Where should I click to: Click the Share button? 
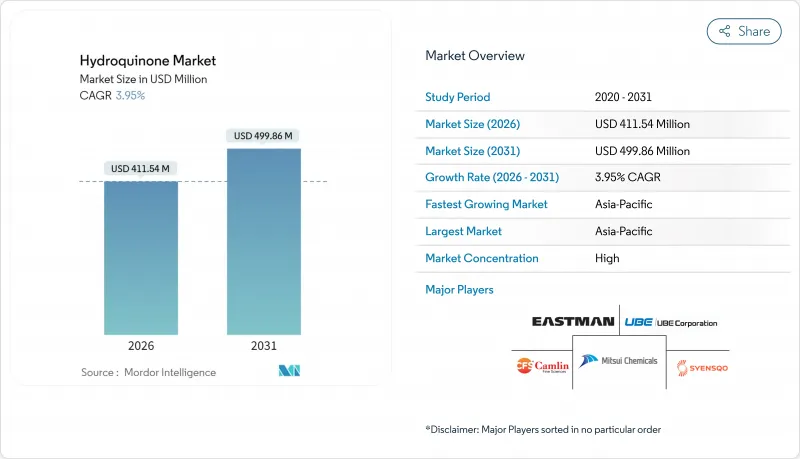point(744,31)
